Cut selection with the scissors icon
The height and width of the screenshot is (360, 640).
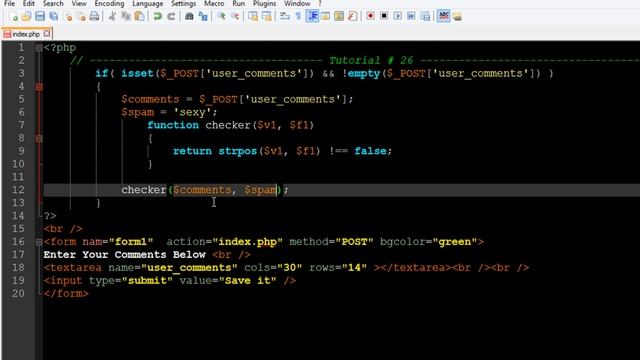pos(113,16)
